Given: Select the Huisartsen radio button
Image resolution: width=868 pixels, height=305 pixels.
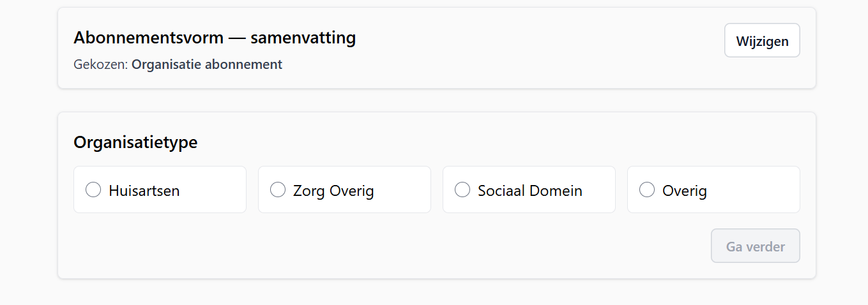Looking at the screenshot, I should coord(93,190).
